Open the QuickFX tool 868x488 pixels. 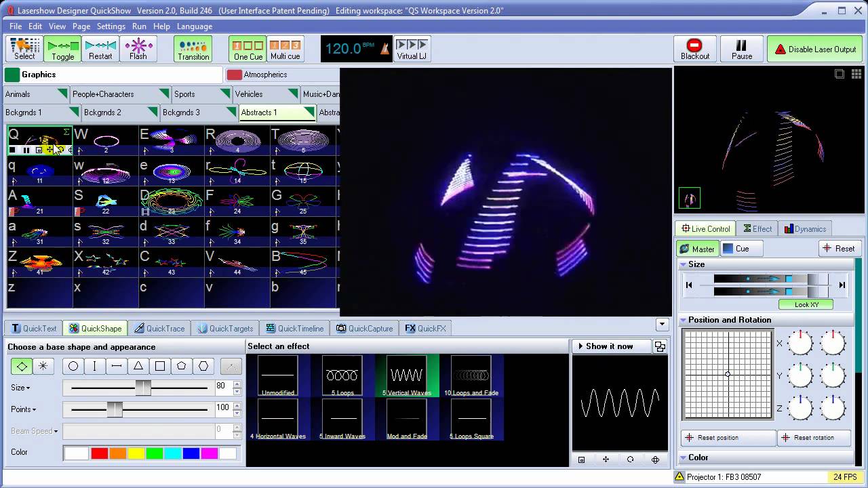[x=425, y=328]
